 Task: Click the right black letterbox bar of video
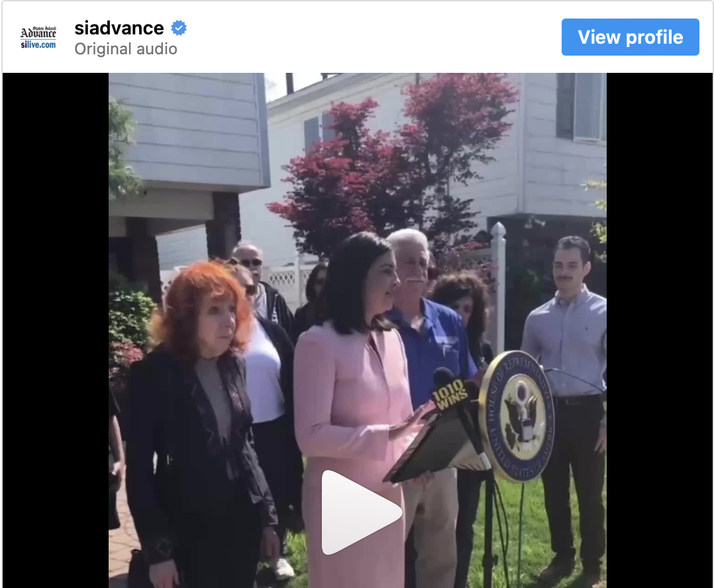(x=660, y=330)
